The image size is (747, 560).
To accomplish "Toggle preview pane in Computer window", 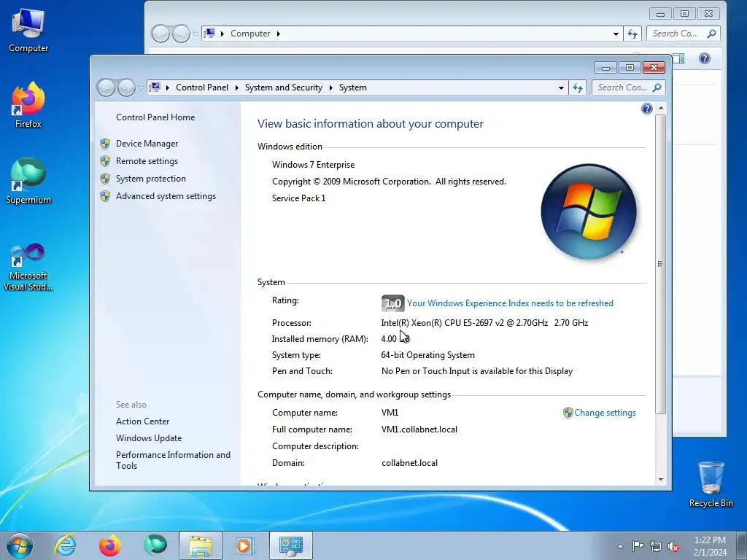I will click(679, 58).
